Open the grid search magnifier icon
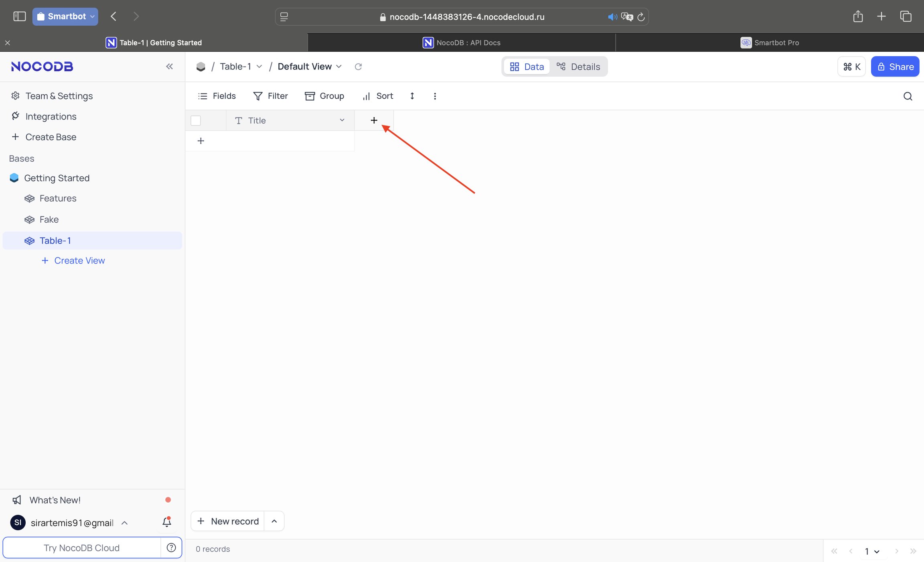Screen dimensions: 924x562 (x=908, y=96)
